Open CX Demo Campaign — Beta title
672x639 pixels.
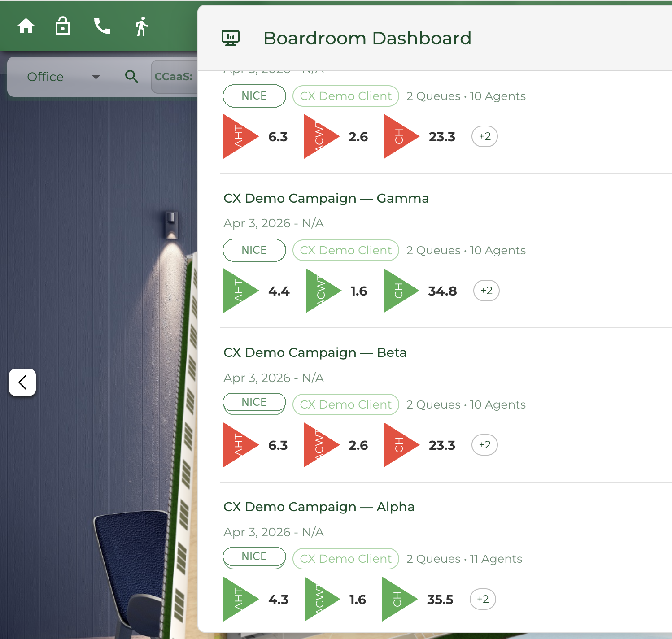[315, 352]
